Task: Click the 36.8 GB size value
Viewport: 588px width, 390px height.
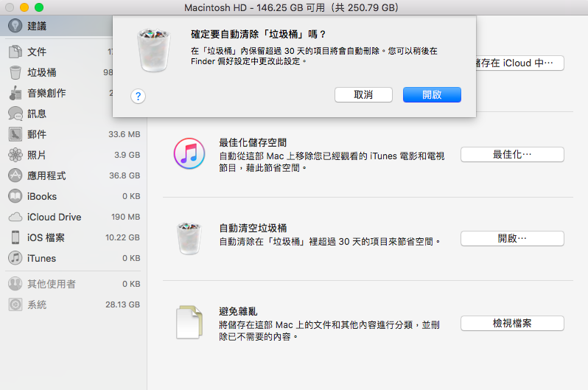Action: (125, 175)
